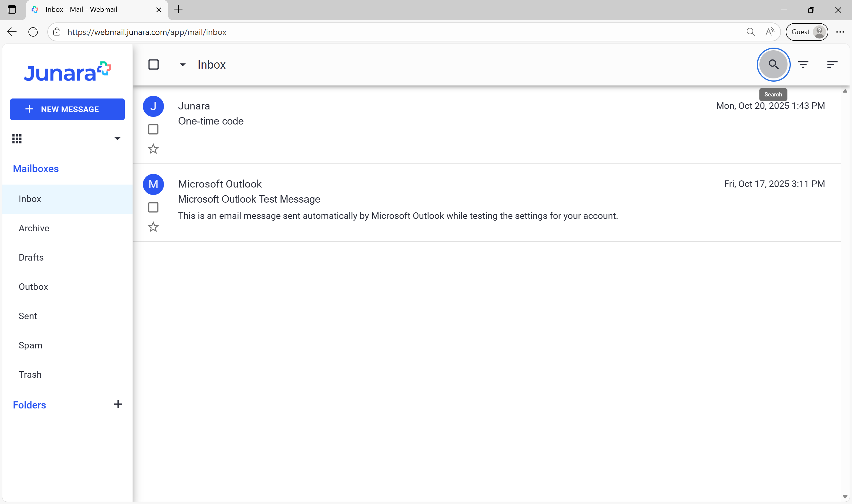Viewport: 852px width, 504px height.
Task: Open the browser zoom icon in address bar
Action: pyautogui.click(x=751, y=32)
